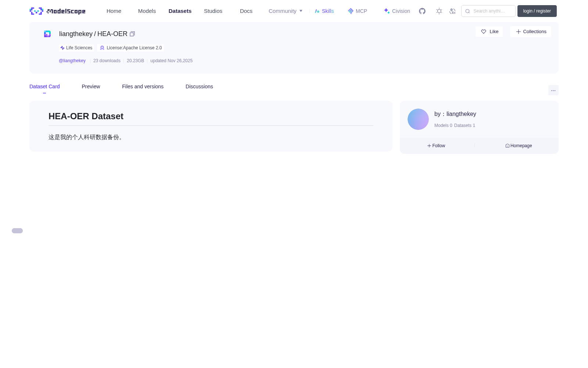Follow the user liangthekey
Viewport: 588px width, 368px height.
pyautogui.click(x=436, y=146)
